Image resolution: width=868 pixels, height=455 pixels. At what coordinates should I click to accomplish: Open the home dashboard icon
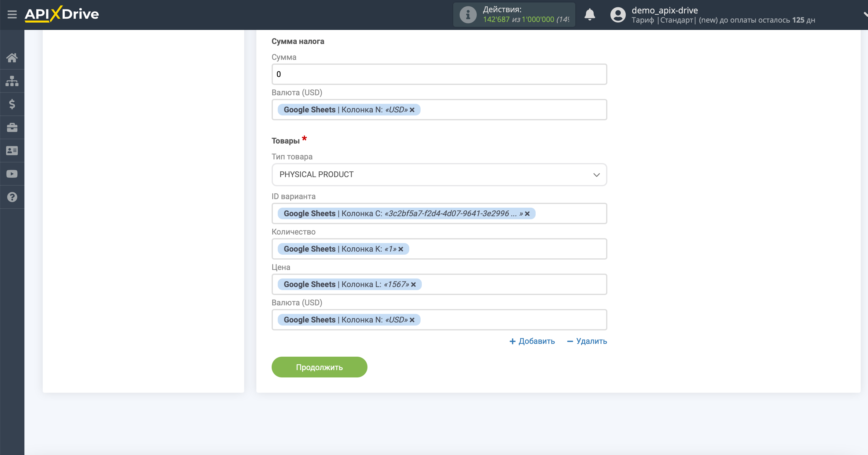click(x=12, y=58)
